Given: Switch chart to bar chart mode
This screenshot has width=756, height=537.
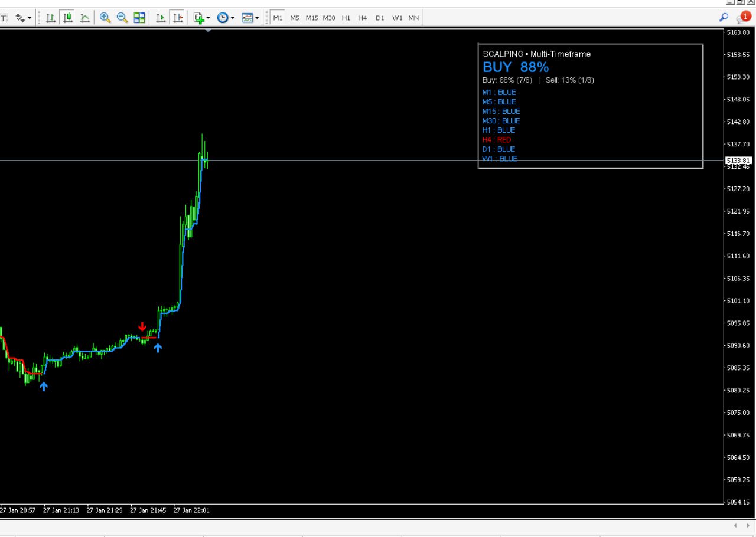Looking at the screenshot, I should [51, 18].
